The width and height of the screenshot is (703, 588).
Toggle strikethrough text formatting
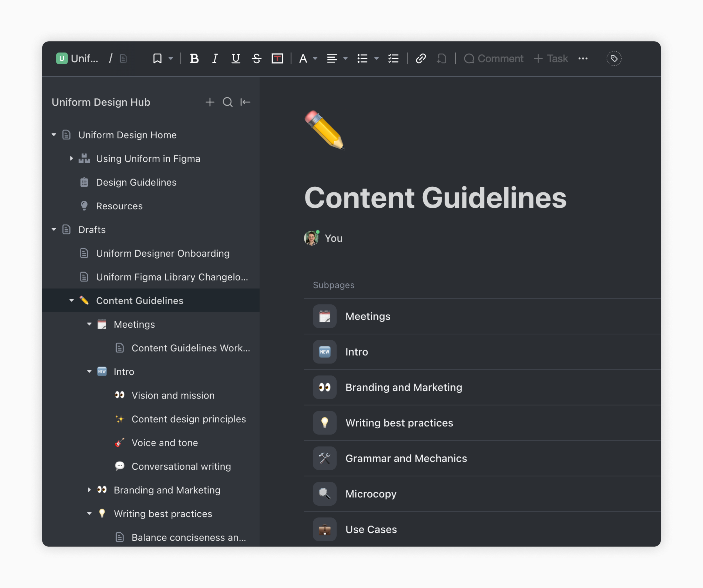tap(256, 58)
